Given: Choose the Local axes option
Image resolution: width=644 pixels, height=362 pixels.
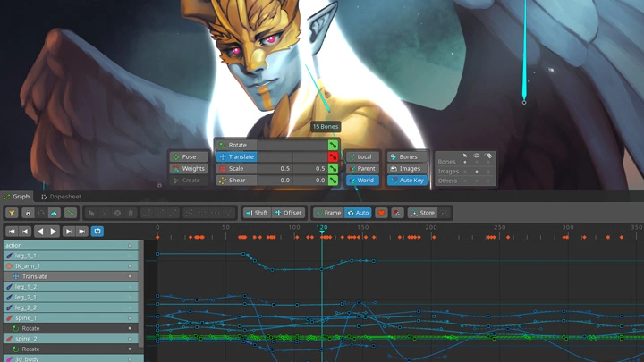Looking at the screenshot, I should pyautogui.click(x=362, y=156).
